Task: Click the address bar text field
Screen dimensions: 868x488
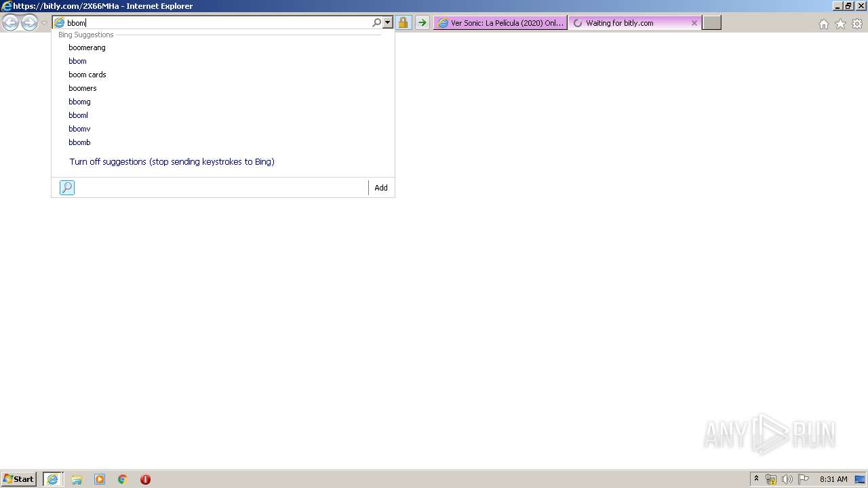Action: click(218, 23)
